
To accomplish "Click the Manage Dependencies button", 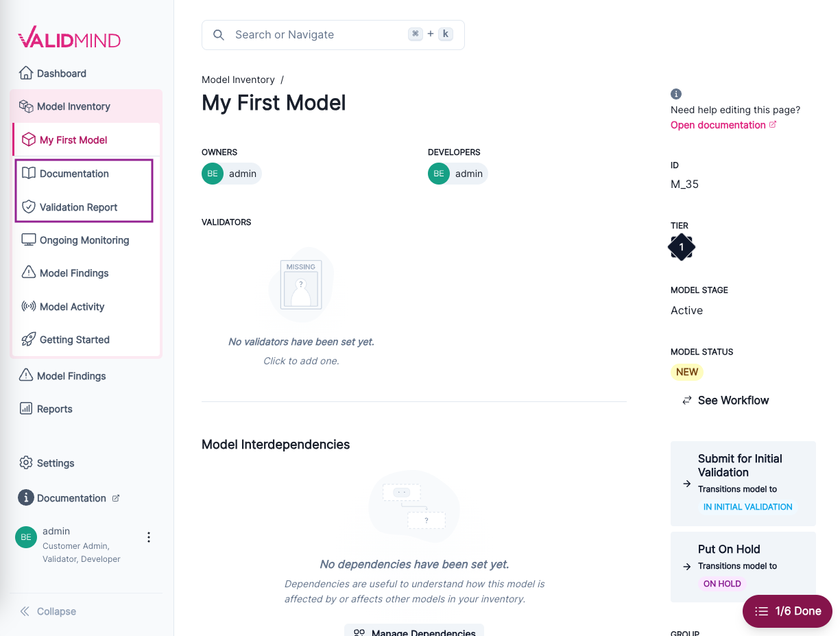I will point(414,631).
